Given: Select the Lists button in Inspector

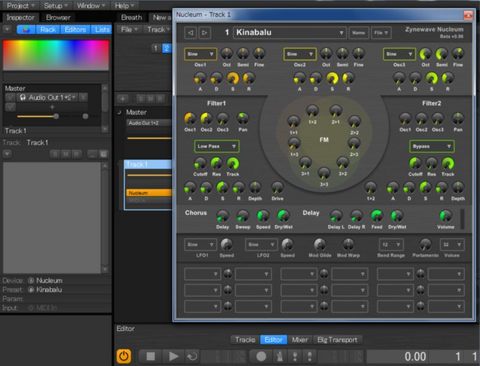Looking at the screenshot, I should (x=101, y=30).
